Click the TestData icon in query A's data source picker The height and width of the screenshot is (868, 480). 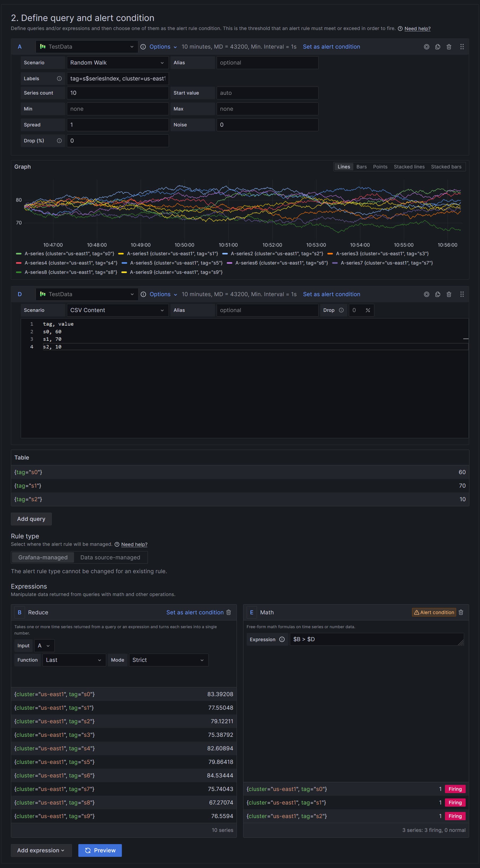pyautogui.click(x=43, y=46)
